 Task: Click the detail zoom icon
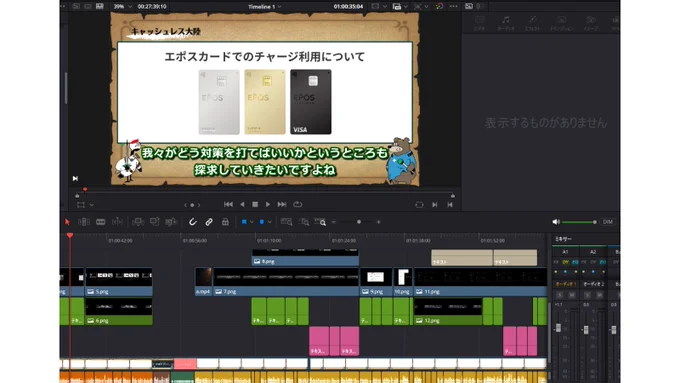click(x=304, y=222)
